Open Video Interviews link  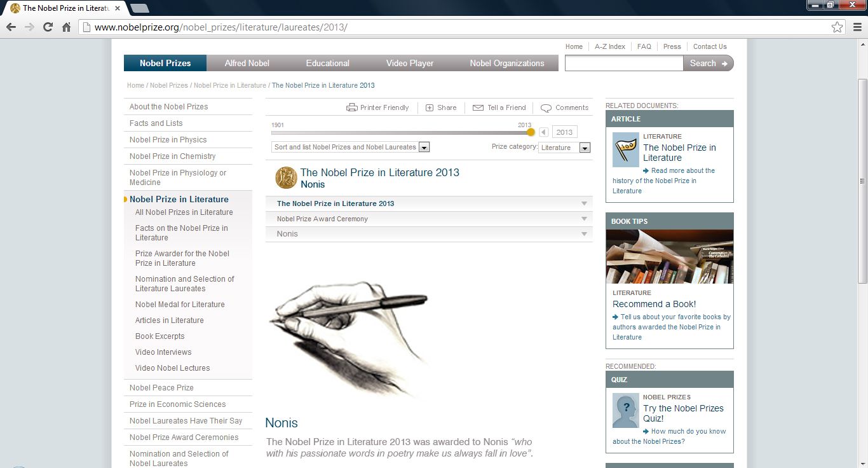(x=163, y=352)
